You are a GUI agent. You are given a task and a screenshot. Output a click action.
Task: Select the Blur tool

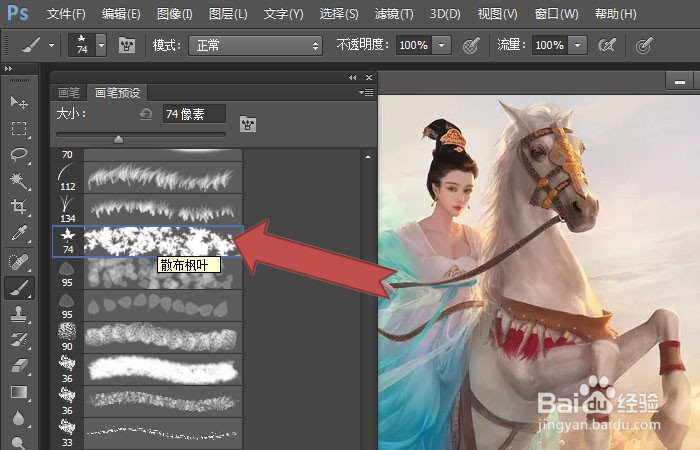click(x=19, y=418)
